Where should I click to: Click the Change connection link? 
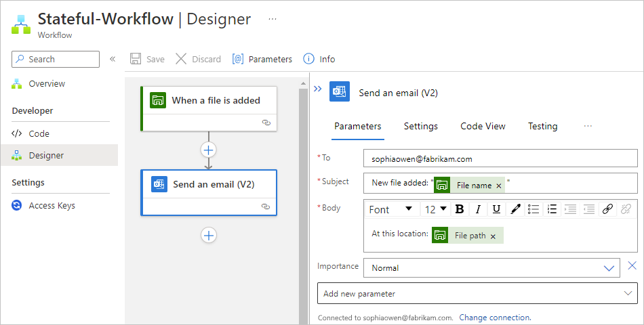tap(495, 318)
